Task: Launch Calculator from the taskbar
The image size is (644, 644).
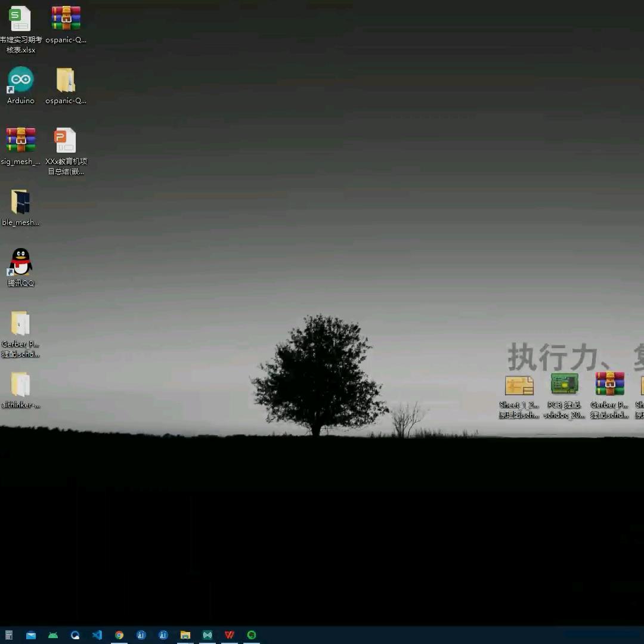Action: 9,635
